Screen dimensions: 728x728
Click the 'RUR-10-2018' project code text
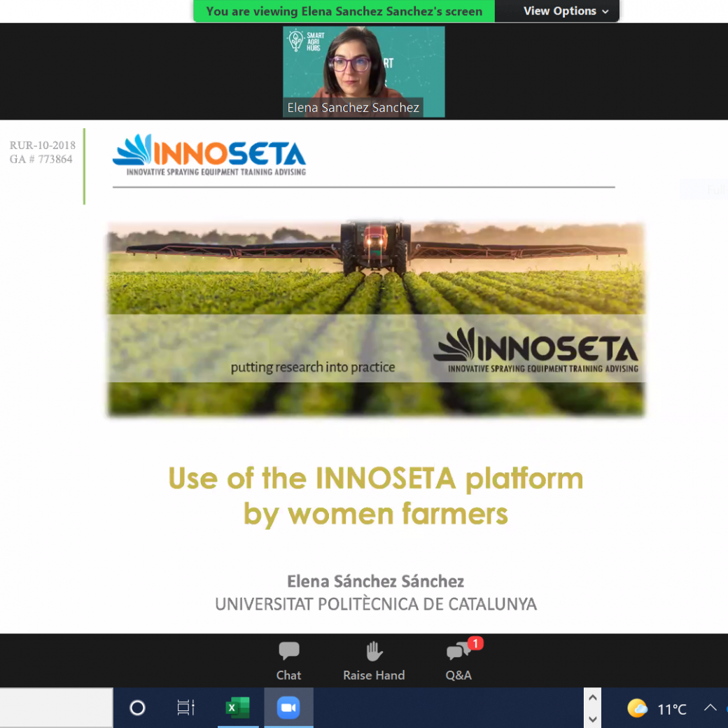pos(42,146)
